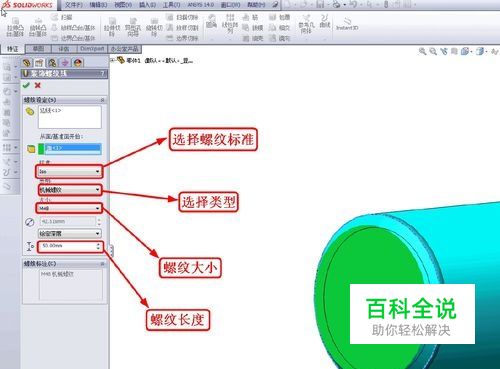The height and width of the screenshot is (369, 500).
Task: Click the Zoom to Area view icon
Action: tap(433, 51)
